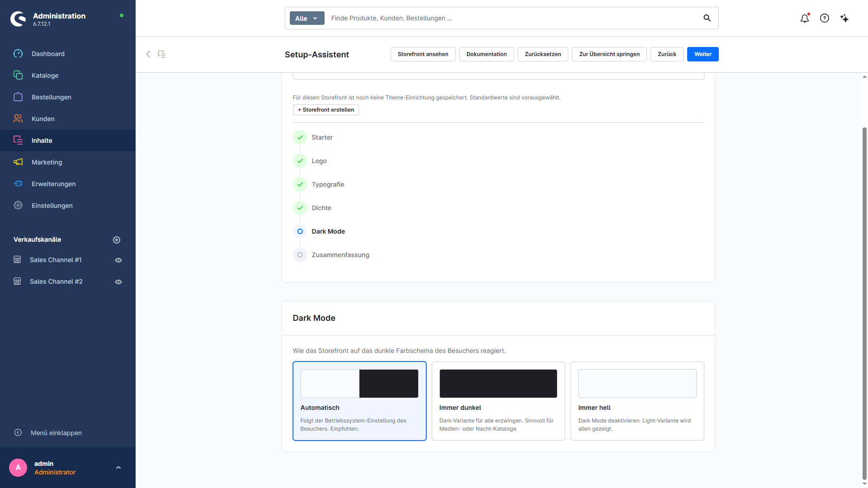Expand the admin user menu chevron
The width and height of the screenshot is (868, 488).
(x=118, y=468)
